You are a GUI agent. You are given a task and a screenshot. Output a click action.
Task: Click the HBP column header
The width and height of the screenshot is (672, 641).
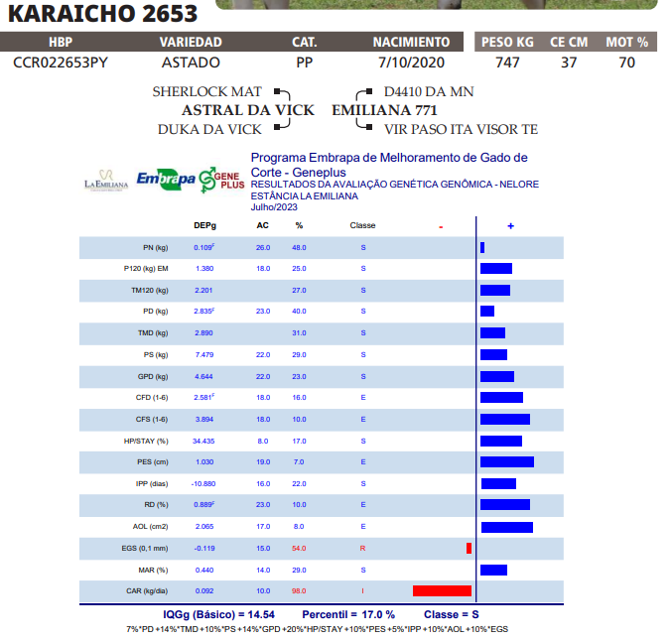pyautogui.click(x=61, y=43)
